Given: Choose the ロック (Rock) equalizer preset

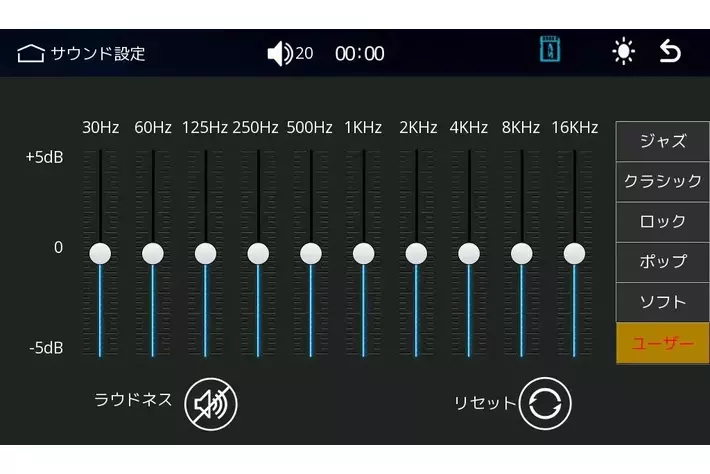Looking at the screenshot, I should coord(662,221).
